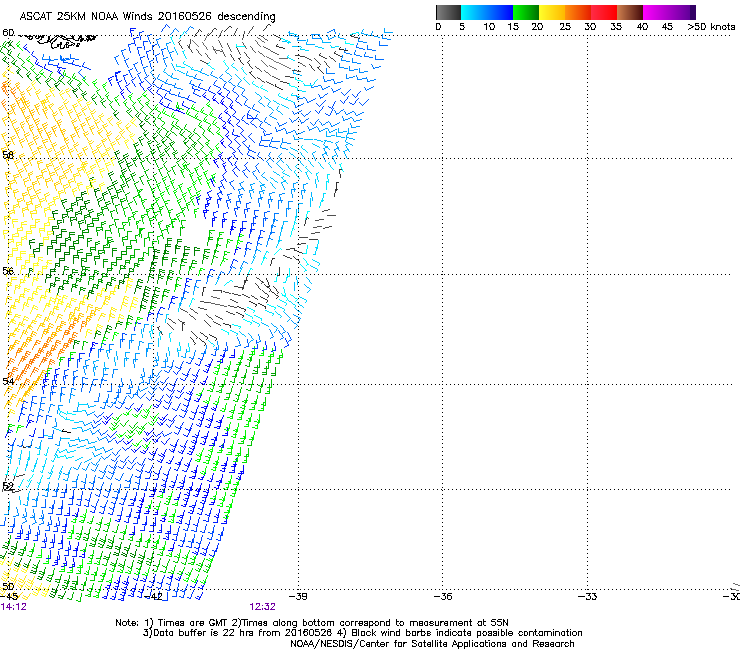Screen dimensions: 740x650
Task: Click the gray 0-5 knots legend swatch
Action: click(448, 12)
